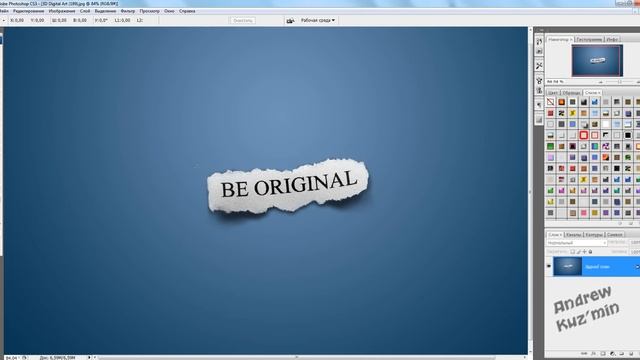
Task: Open the status bar info arrow menu
Action: coord(89,358)
